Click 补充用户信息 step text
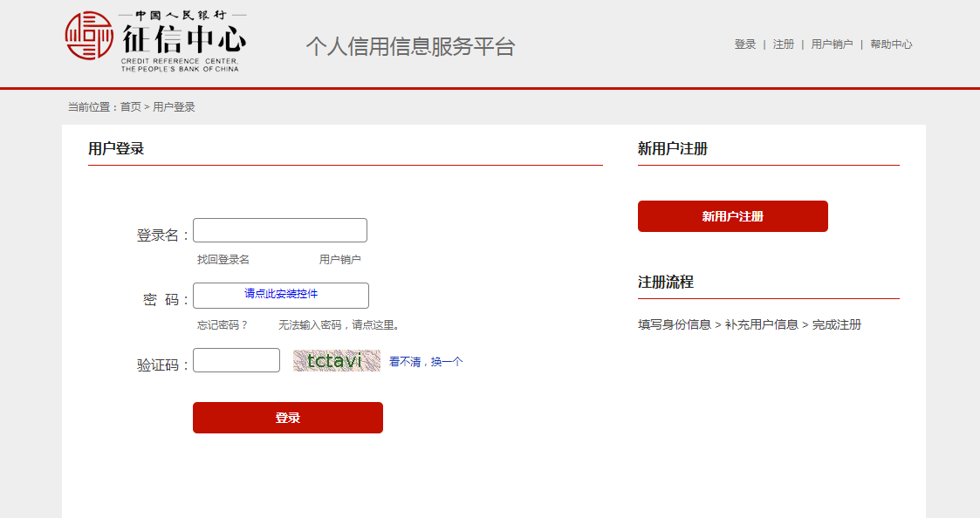Image resolution: width=980 pixels, height=518 pixels. [x=761, y=325]
